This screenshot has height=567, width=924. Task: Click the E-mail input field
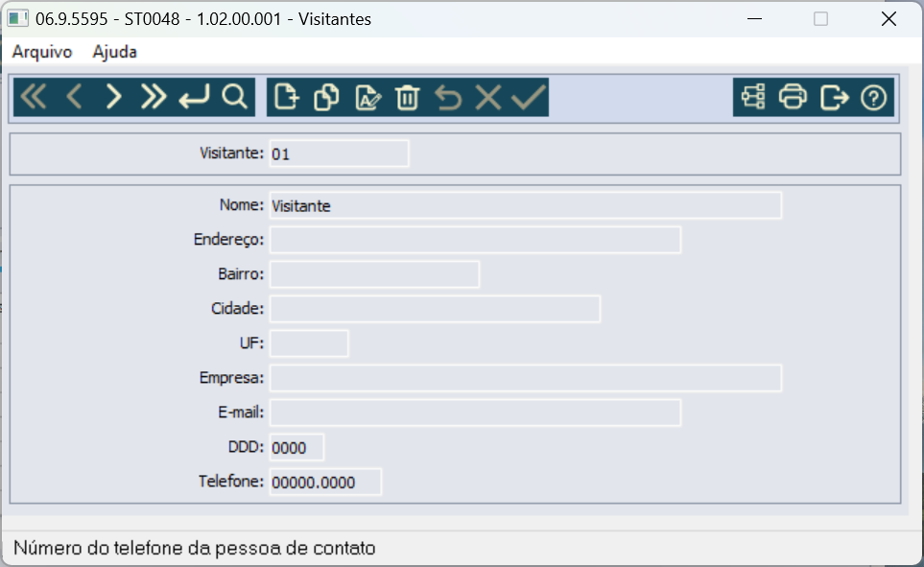pos(475,413)
